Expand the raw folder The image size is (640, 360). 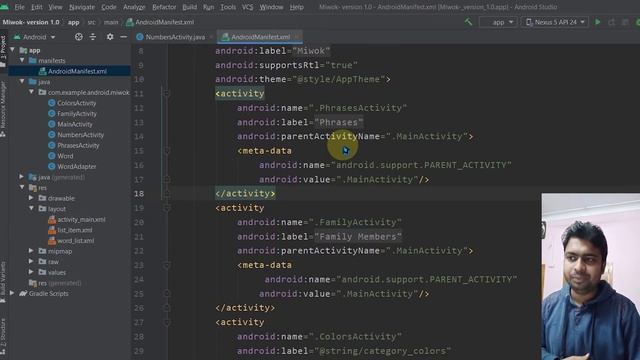pyautogui.click(x=31, y=262)
